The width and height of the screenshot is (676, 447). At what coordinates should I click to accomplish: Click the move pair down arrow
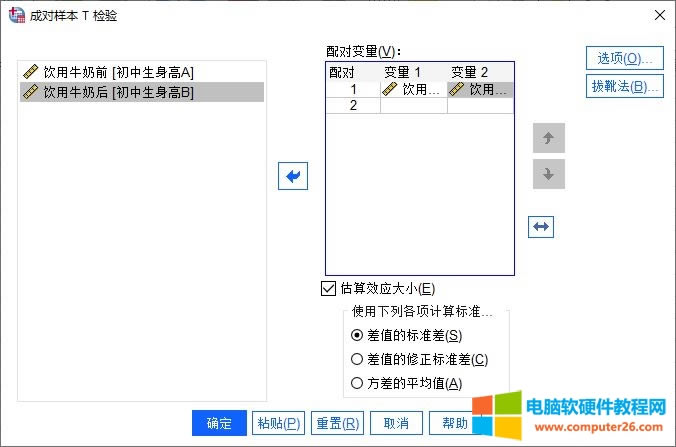[549, 174]
